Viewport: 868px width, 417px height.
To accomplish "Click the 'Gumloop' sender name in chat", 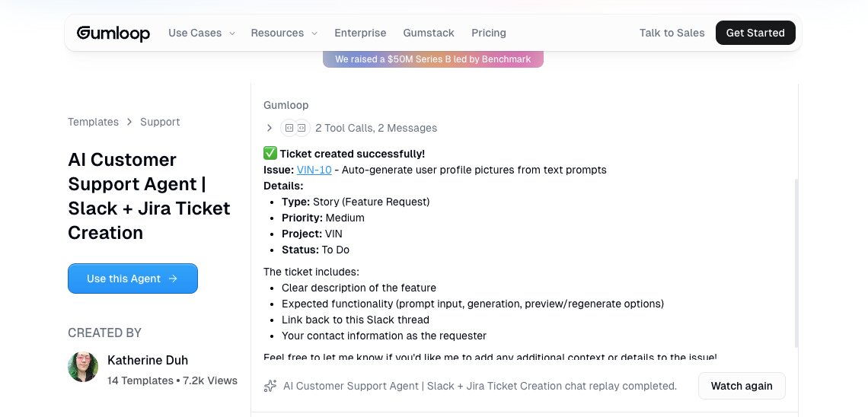I will (286, 105).
